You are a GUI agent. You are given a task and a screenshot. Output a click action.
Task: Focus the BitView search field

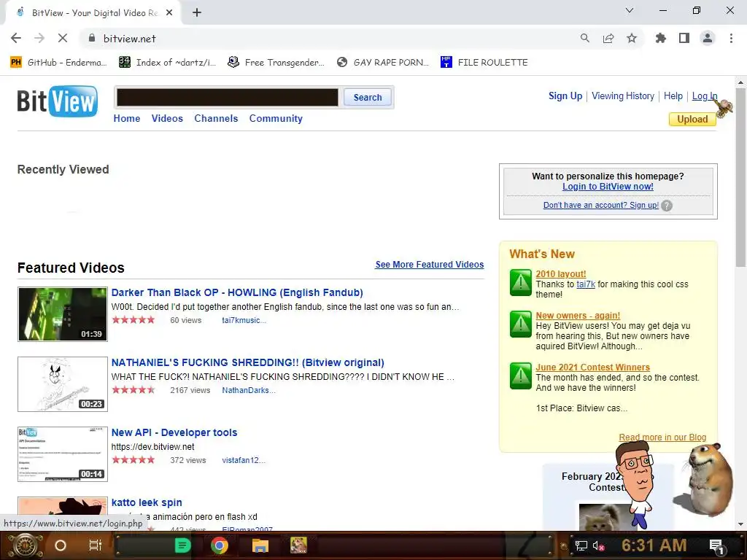click(x=228, y=97)
